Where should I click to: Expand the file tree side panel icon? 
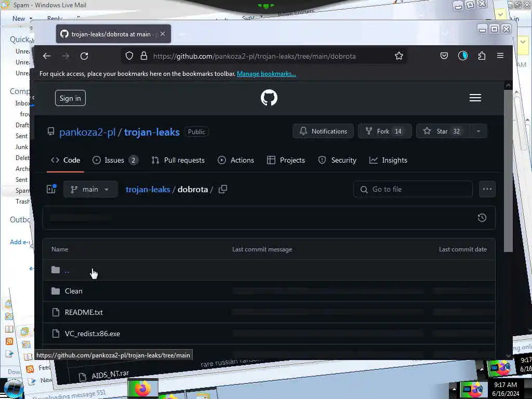coord(51,189)
